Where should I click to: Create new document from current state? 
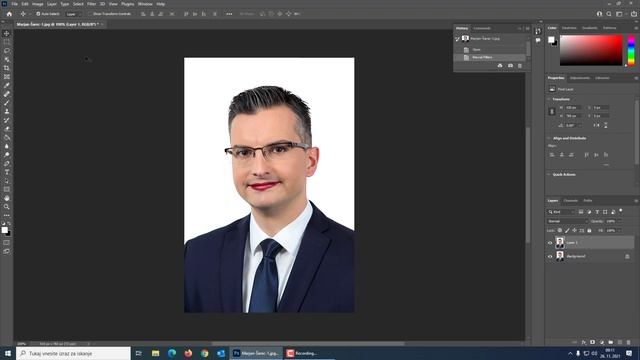click(x=500, y=66)
